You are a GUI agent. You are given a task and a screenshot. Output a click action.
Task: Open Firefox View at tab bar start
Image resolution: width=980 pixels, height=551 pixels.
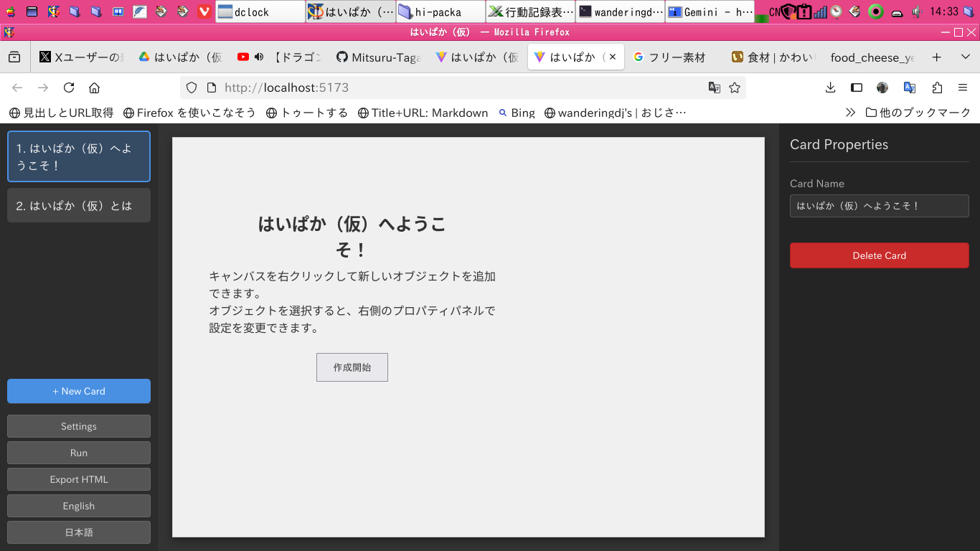coord(14,57)
